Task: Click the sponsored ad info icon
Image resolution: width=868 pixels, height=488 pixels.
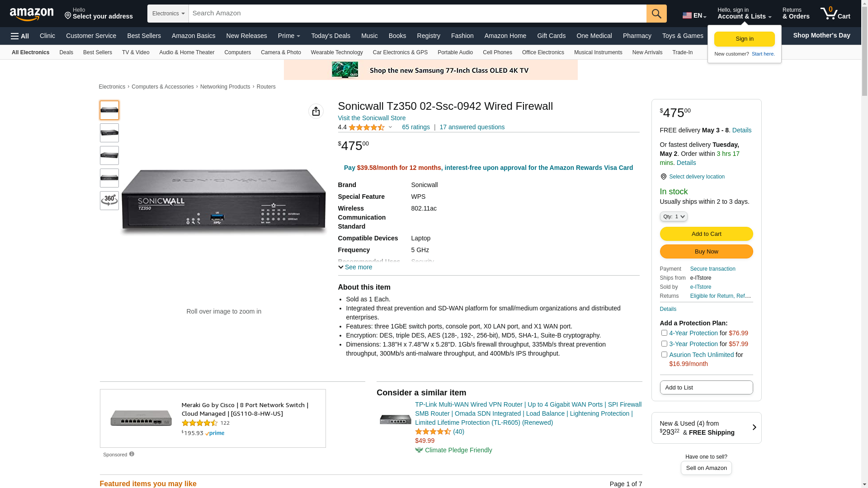Action: coord(132,454)
